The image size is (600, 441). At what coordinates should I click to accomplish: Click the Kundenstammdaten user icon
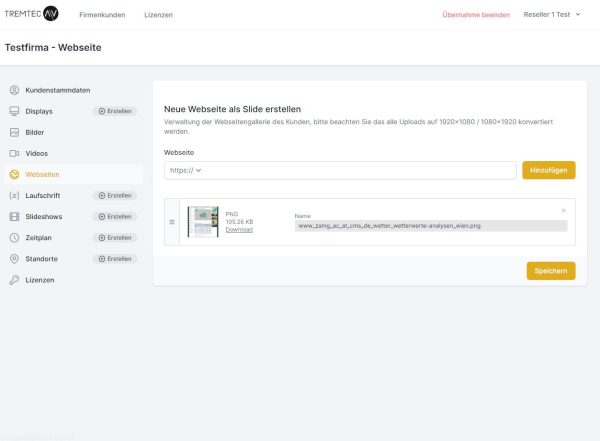14,90
